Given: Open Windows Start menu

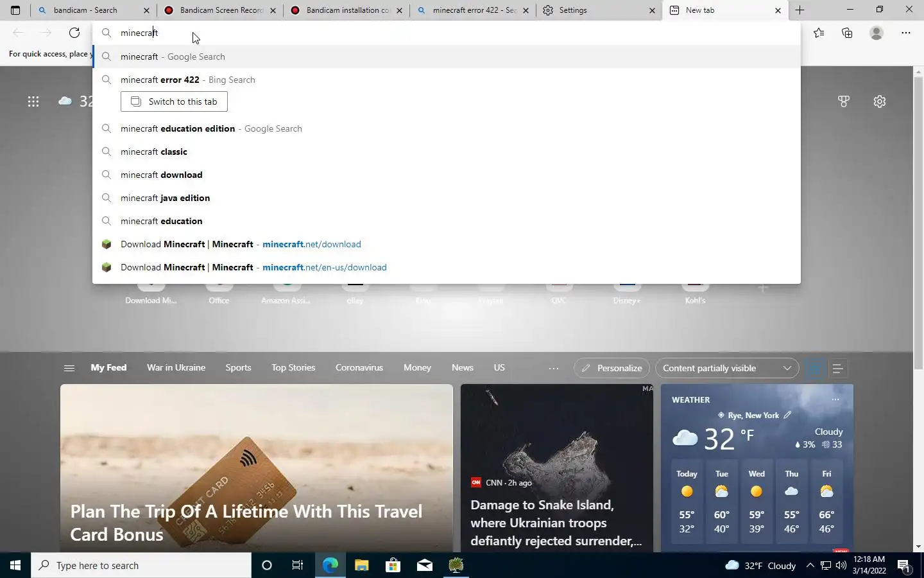Looking at the screenshot, I should 15,565.
